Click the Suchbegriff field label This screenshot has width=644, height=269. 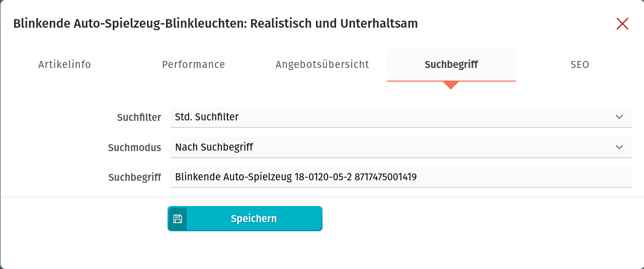click(135, 177)
